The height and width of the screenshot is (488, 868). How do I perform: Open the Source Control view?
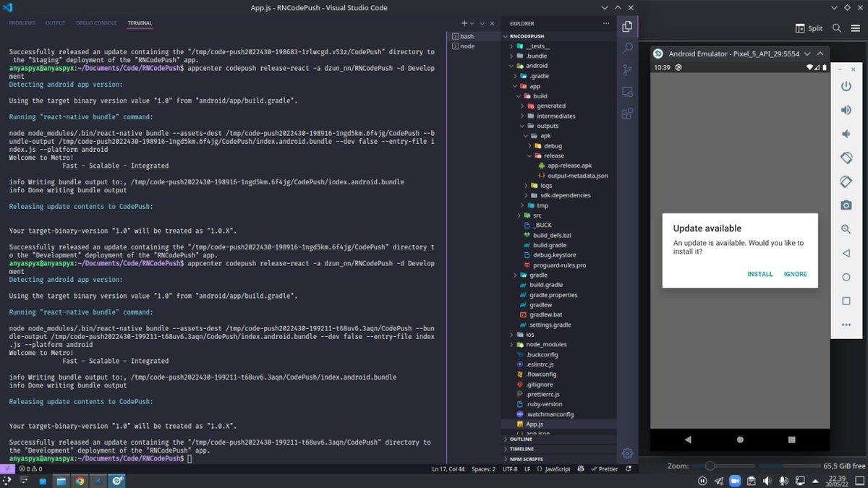(x=627, y=70)
